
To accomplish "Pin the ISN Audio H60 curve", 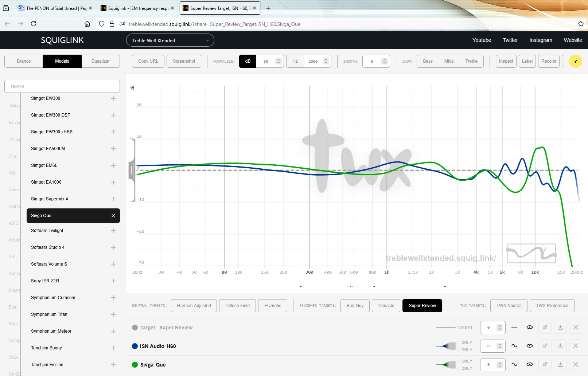I will [545, 346].
